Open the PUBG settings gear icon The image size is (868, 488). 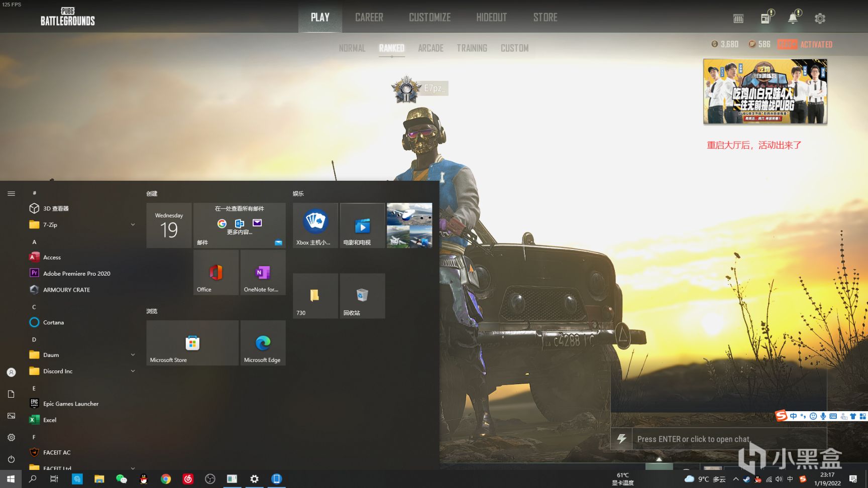pyautogui.click(x=820, y=19)
